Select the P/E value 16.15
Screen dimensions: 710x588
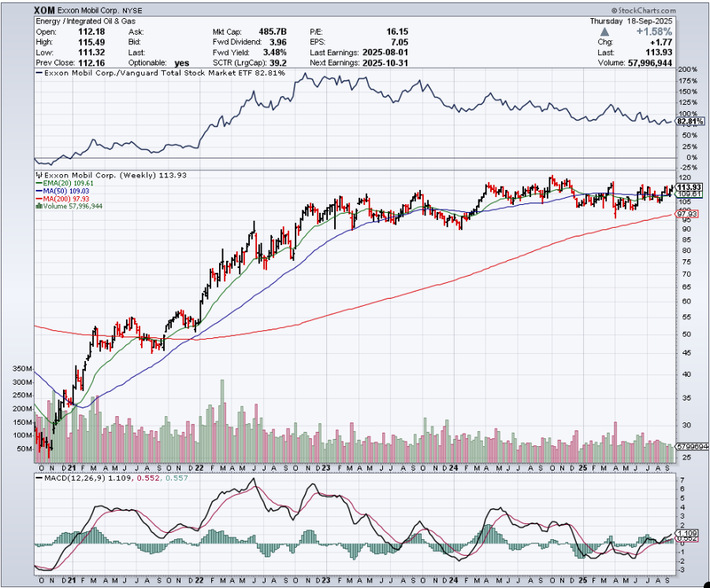coord(397,32)
